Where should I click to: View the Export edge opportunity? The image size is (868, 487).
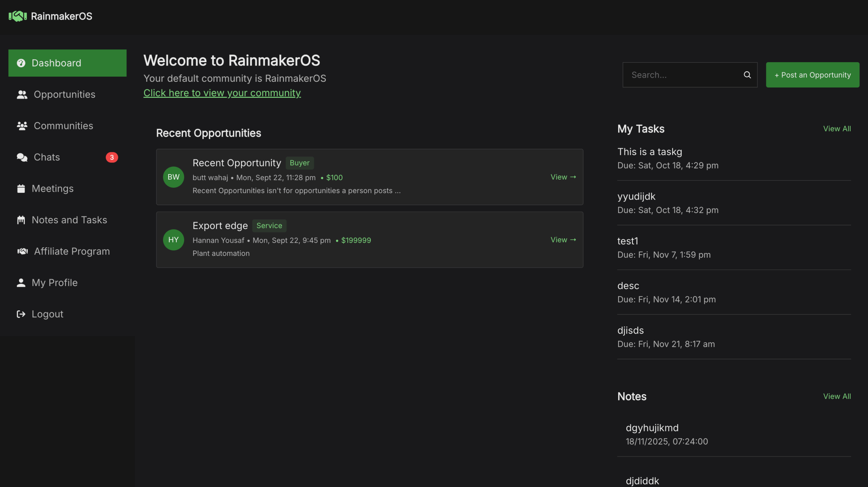[563, 240]
